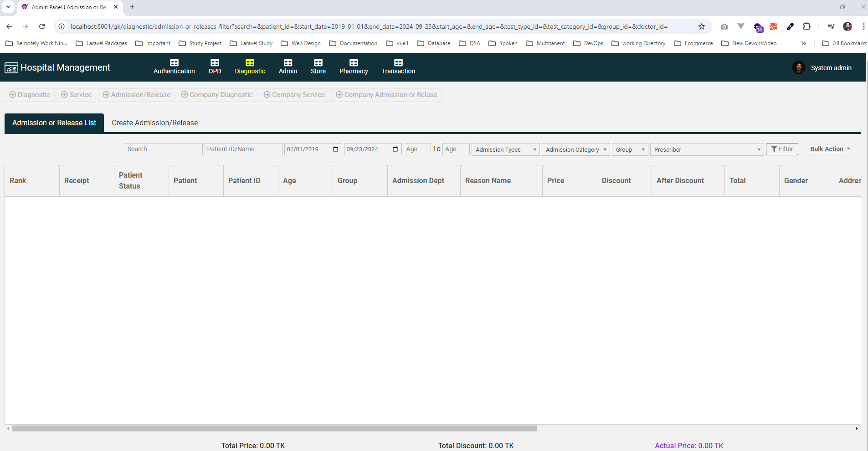Open the OPD module icon
The image size is (868, 451).
215,63
